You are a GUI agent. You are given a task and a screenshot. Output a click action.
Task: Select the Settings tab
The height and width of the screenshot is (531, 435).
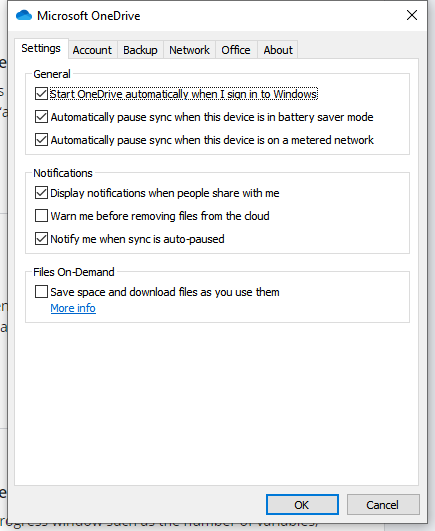(x=41, y=48)
